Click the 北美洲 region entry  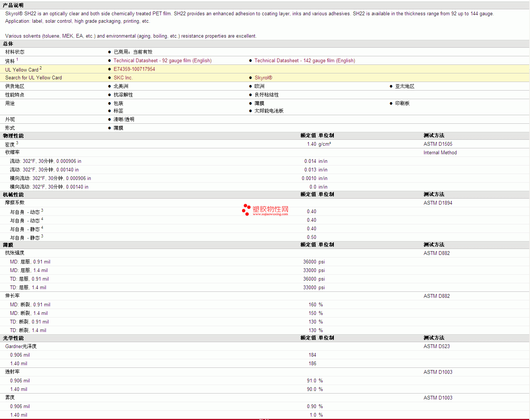click(x=121, y=86)
